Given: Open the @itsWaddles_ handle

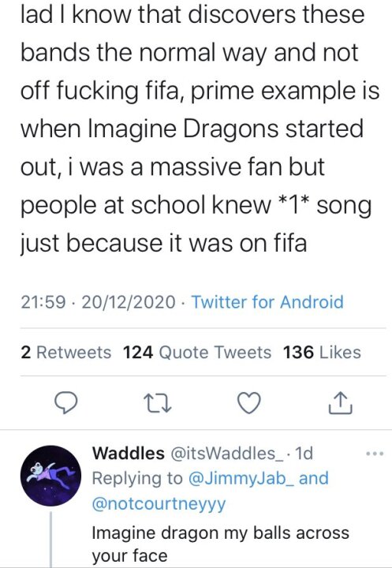Looking at the screenshot, I should click(227, 453).
